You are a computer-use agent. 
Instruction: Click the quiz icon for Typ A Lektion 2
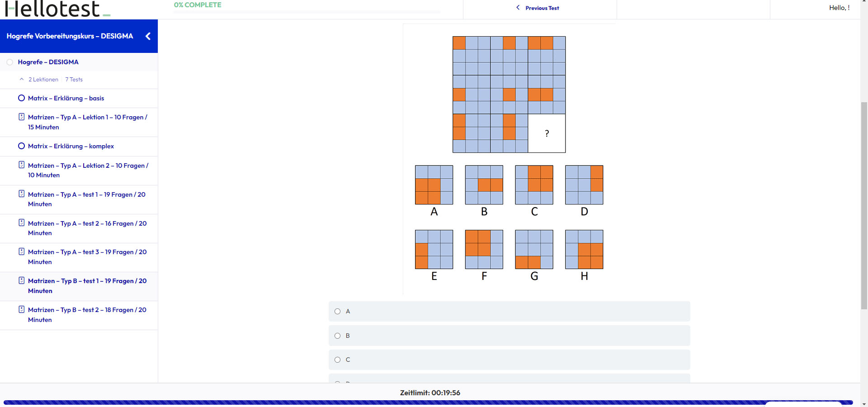pyautogui.click(x=21, y=165)
